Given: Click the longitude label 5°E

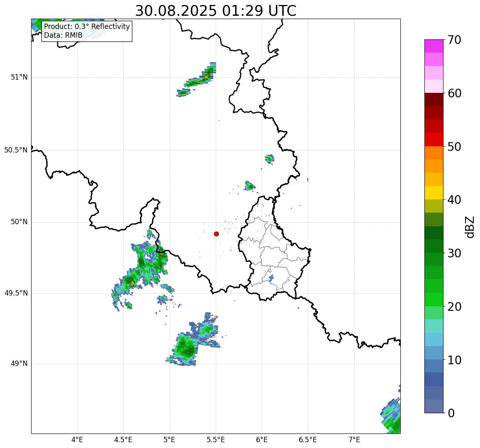Looking at the screenshot, I should tap(170, 440).
